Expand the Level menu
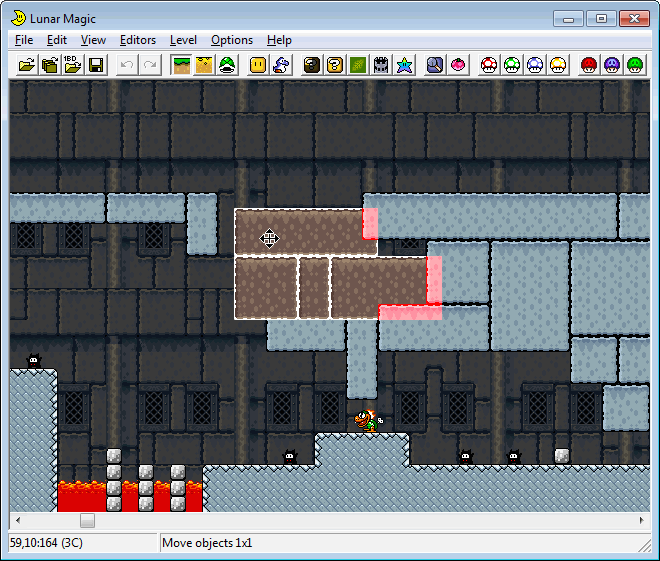Screen dimensions: 660x561 (x=183, y=40)
